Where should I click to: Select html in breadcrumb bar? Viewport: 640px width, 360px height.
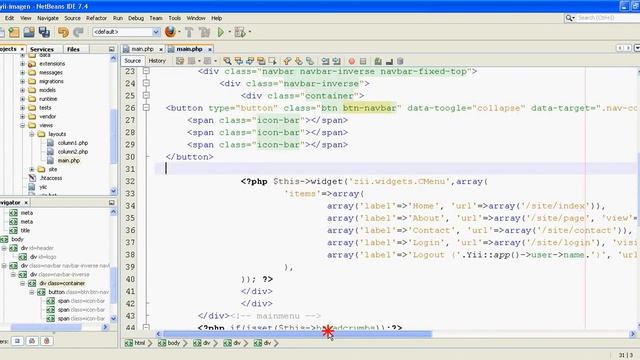(135, 343)
